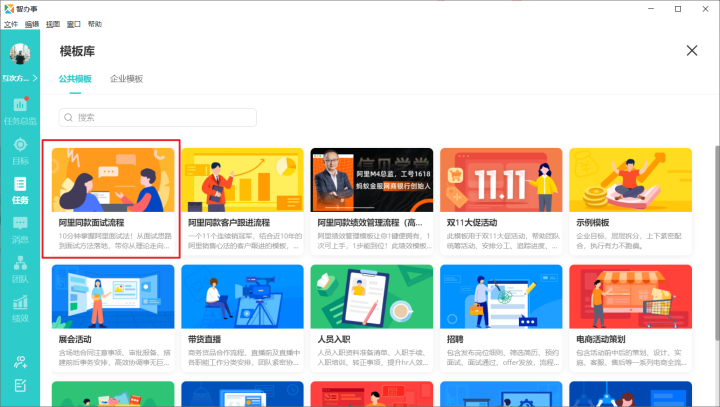Click the 招聘 title text
This screenshot has width=720, height=407.
[x=455, y=339]
